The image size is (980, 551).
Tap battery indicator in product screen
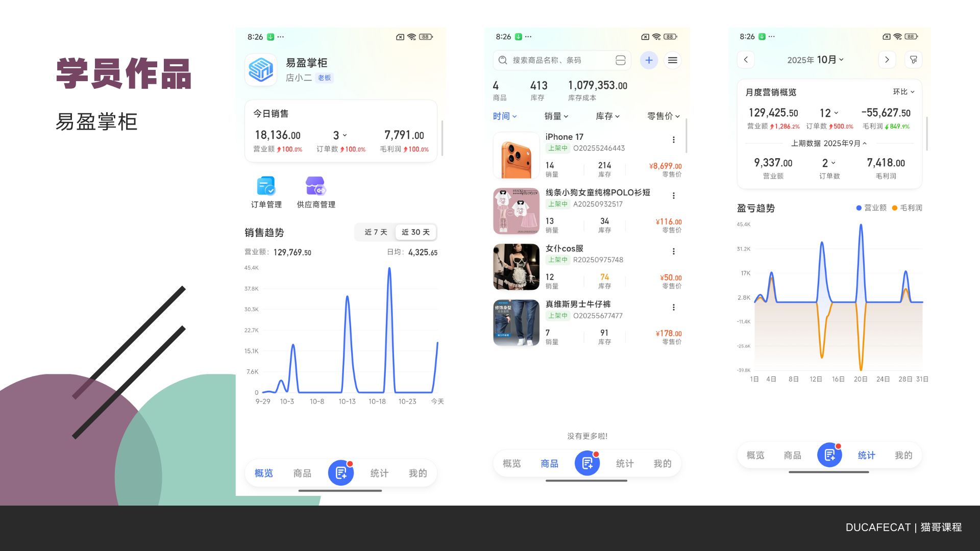tap(671, 37)
